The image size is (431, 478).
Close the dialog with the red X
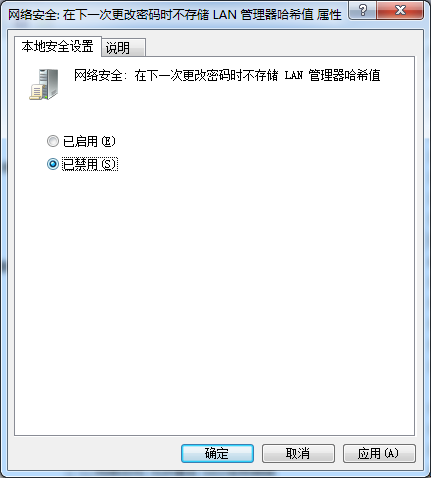(400, 10)
